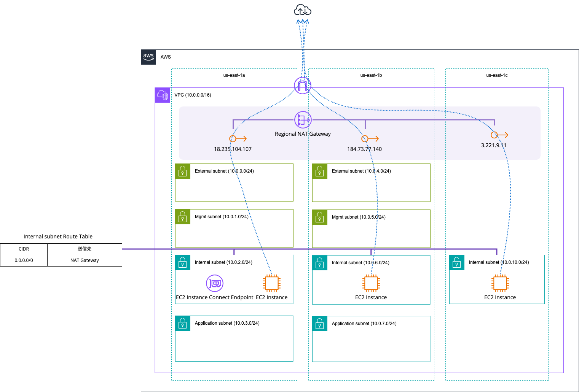Screen dimensions: 579x392
Task: Click the NAT Gateway route table cell
Action: point(85,260)
